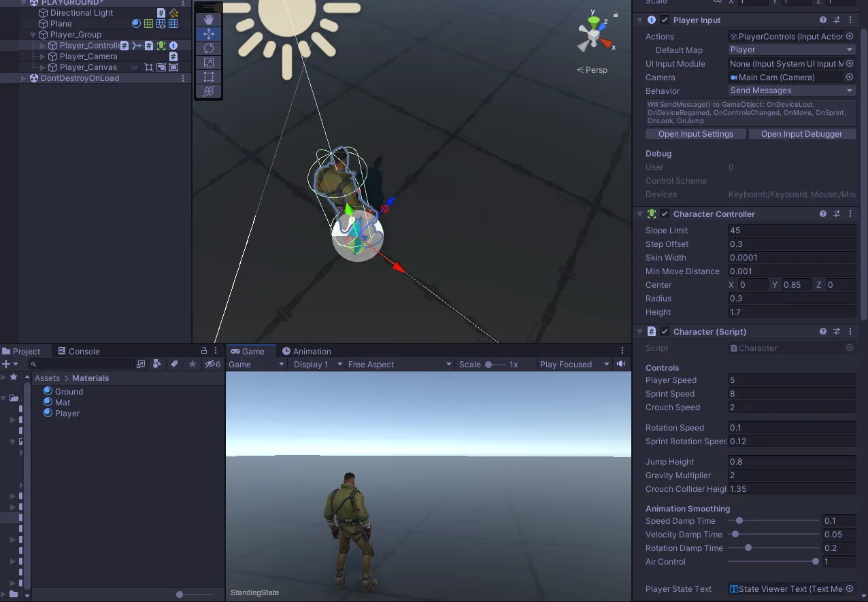This screenshot has width=868, height=602.
Task: Click the Project search field
Action: pos(81,364)
